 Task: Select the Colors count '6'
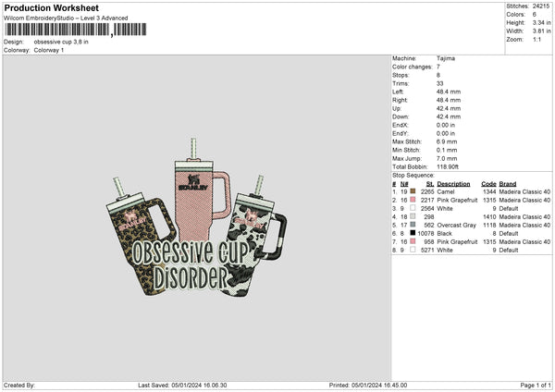click(534, 15)
